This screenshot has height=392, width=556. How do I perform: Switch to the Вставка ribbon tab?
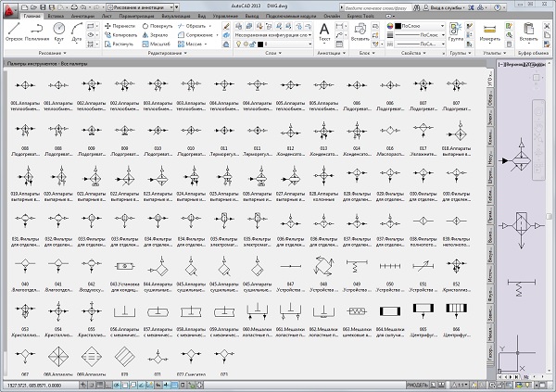(54, 16)
